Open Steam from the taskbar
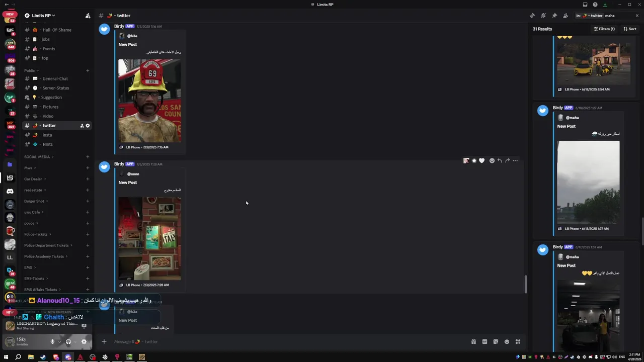This screenshot has height=362, width=644. click(43, 357)
